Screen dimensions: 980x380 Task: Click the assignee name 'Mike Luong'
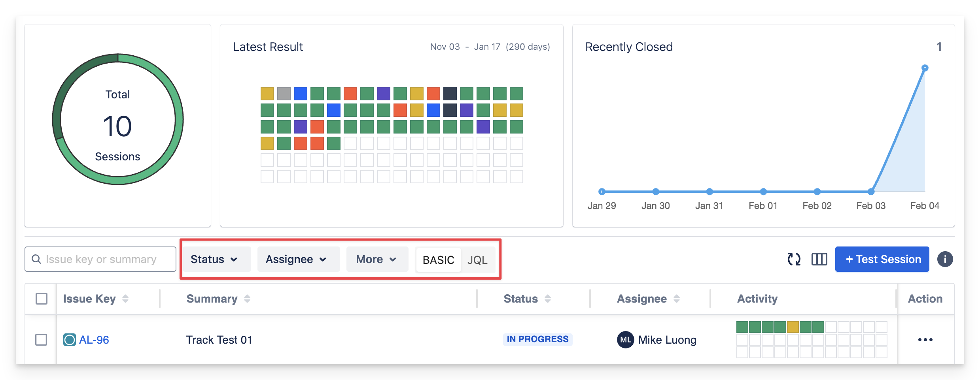click(x=667, y=340)
